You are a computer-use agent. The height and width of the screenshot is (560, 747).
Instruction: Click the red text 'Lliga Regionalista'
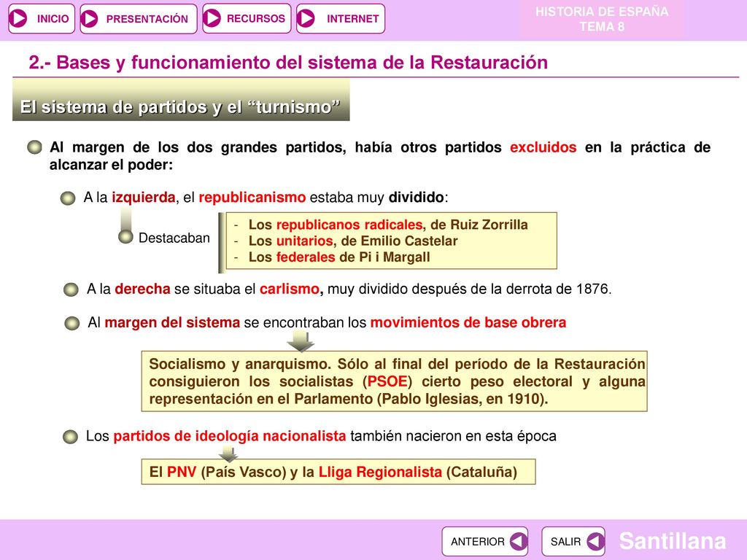(380, 472)
